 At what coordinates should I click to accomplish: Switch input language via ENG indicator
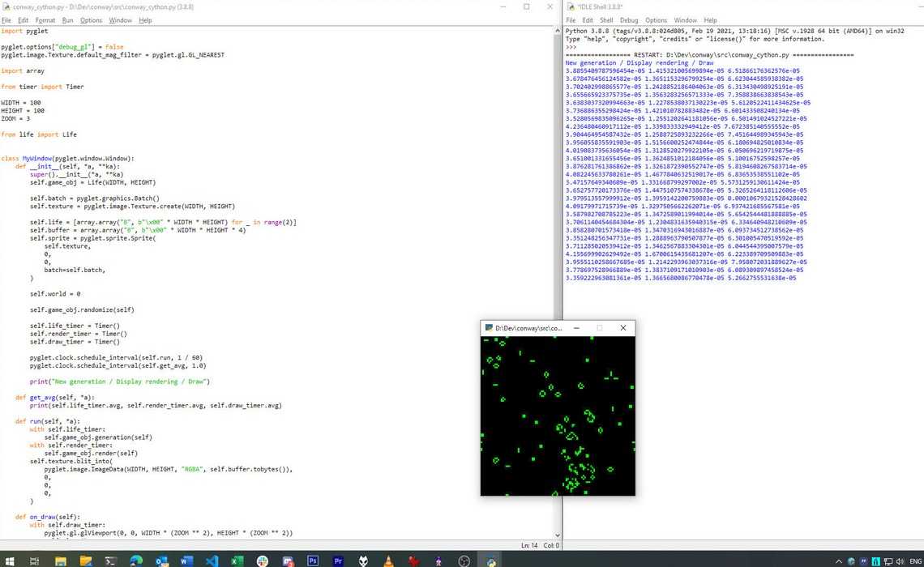[x=915, y=561]
